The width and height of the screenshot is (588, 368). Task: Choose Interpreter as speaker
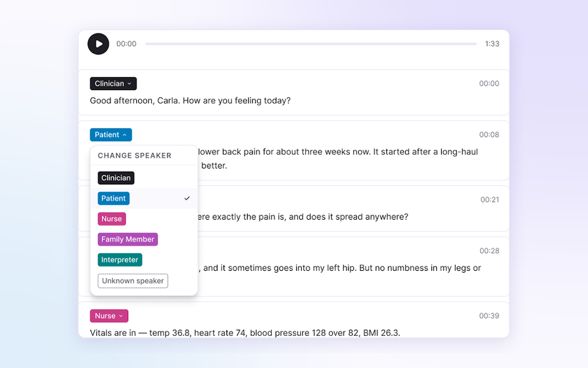click(120, 260)
